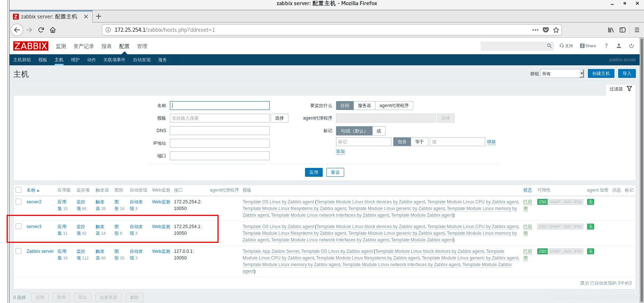Click the logout power icon
The image size is (644, 303).
click(x=631, y=46)
